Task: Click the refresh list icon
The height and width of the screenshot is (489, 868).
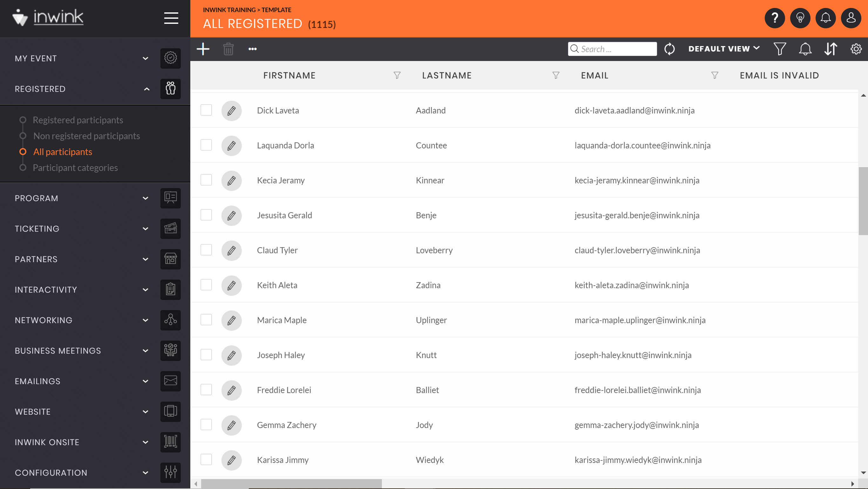Action: (x=669, y=49)
